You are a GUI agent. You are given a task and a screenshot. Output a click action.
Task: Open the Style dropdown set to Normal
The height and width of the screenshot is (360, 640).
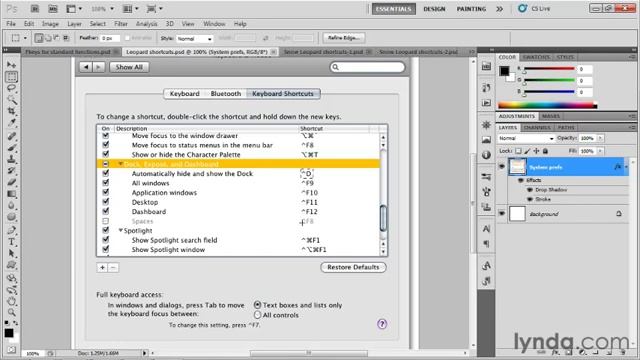(x=195, y=38)
